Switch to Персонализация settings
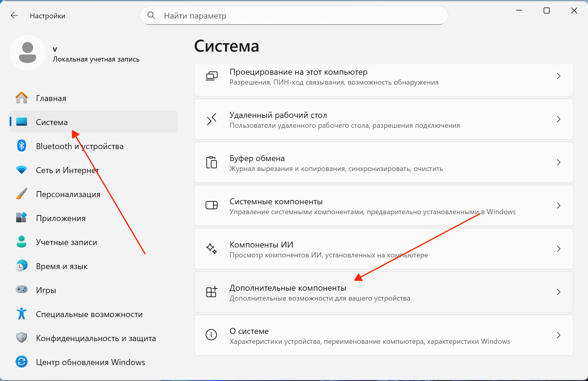 click(94, 194)
